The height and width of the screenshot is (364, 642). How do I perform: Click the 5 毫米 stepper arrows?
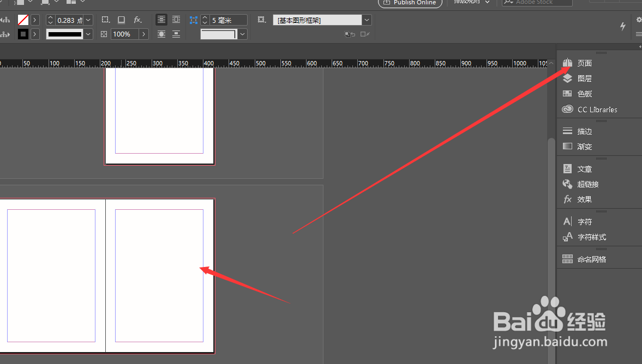(205, 20)
